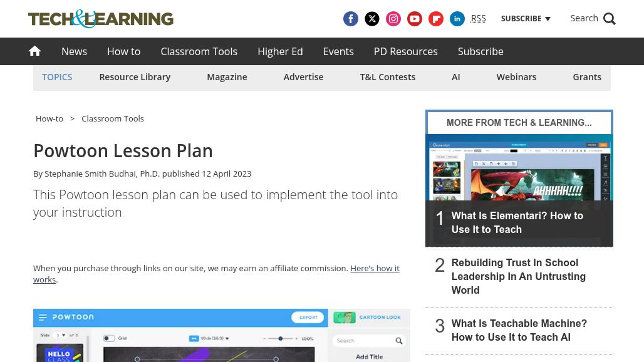The image size is (644, 362).
Task: Open the slide number dropdown
Action: click(61, 335)
